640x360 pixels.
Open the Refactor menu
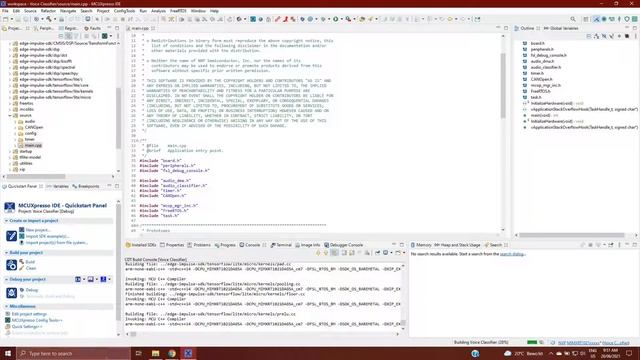point(48,11)
